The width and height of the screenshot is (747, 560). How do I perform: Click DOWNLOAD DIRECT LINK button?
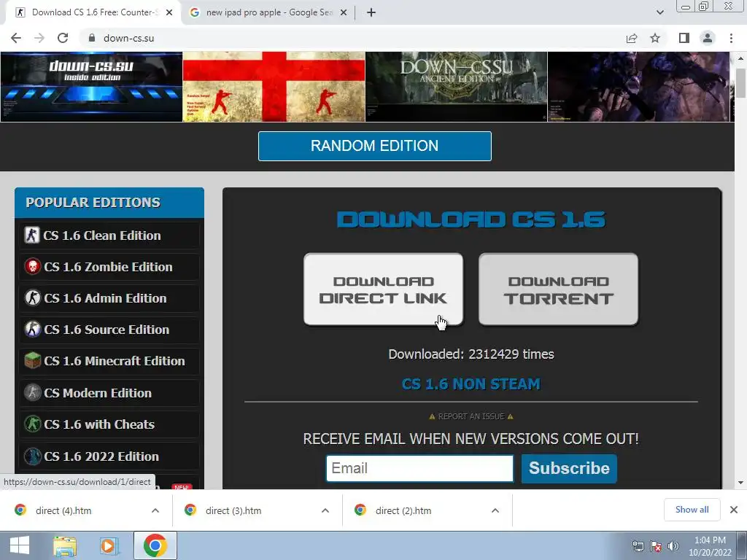tap(383, 289)
